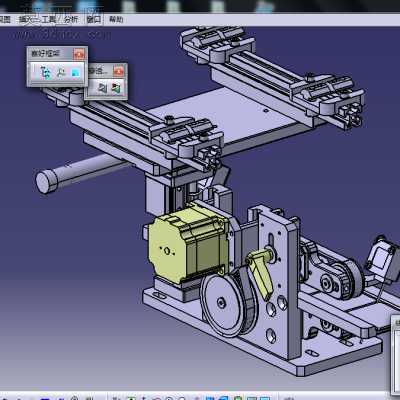Image resolution: width=400 pixels, height=400 pixels.
Task: Open the 窗口 (Window) menu
Action: click(94, 19)
